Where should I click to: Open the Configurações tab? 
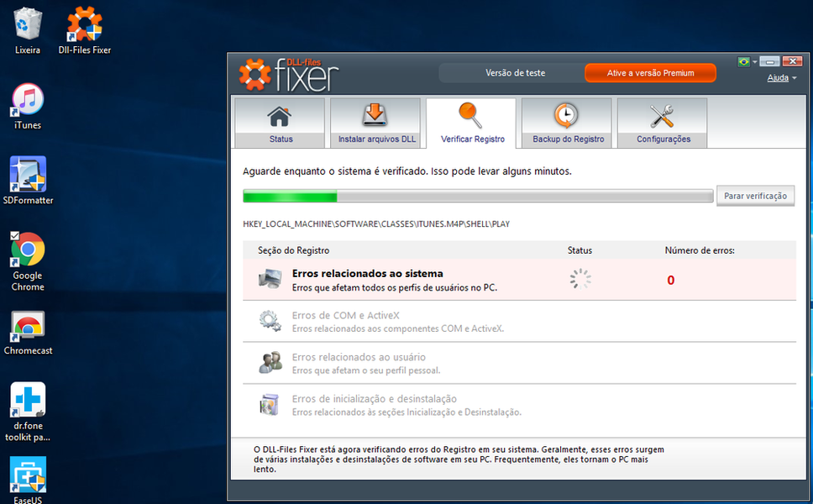click(663, 123)
